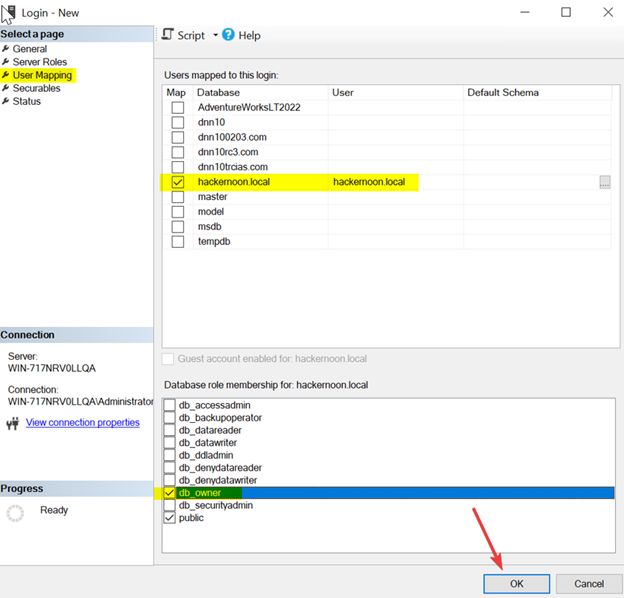Image resolution: width=624 pixels, height=598 pixels.
Task: Check the dnn100203.com map checkbox
Action: click(177, 137)
